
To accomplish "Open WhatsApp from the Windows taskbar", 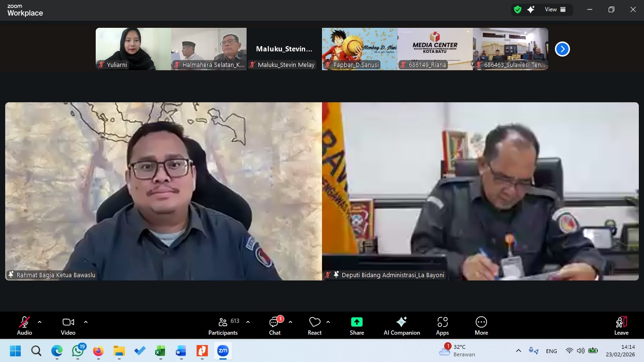I will click(x=78, y=351).
